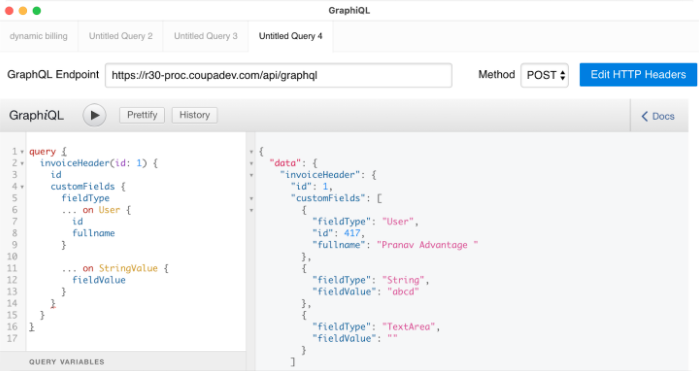Click the GraphQL Endpoint label
The width and height of the screenshot is (699, 371).
(53, 74)
